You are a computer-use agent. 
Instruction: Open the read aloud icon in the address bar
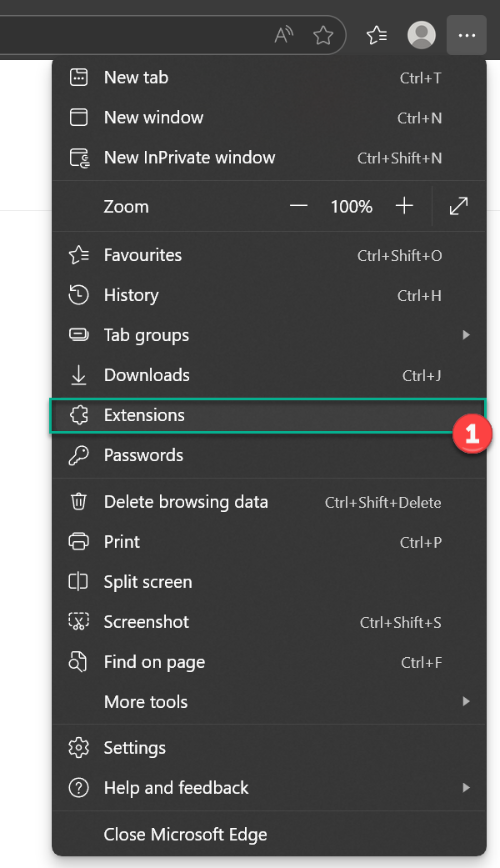pos(283,35)
